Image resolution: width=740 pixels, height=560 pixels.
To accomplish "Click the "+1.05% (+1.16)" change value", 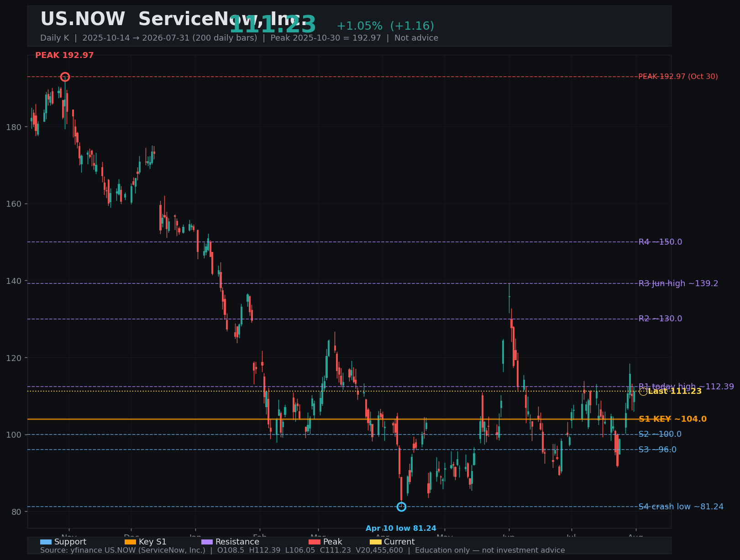I will 385,26.
